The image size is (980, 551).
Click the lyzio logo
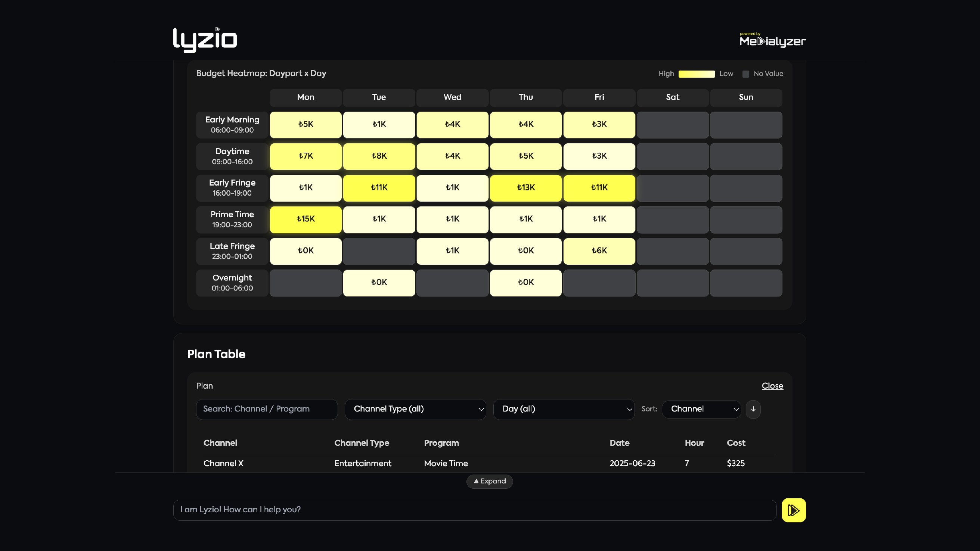tap(205, 40)
